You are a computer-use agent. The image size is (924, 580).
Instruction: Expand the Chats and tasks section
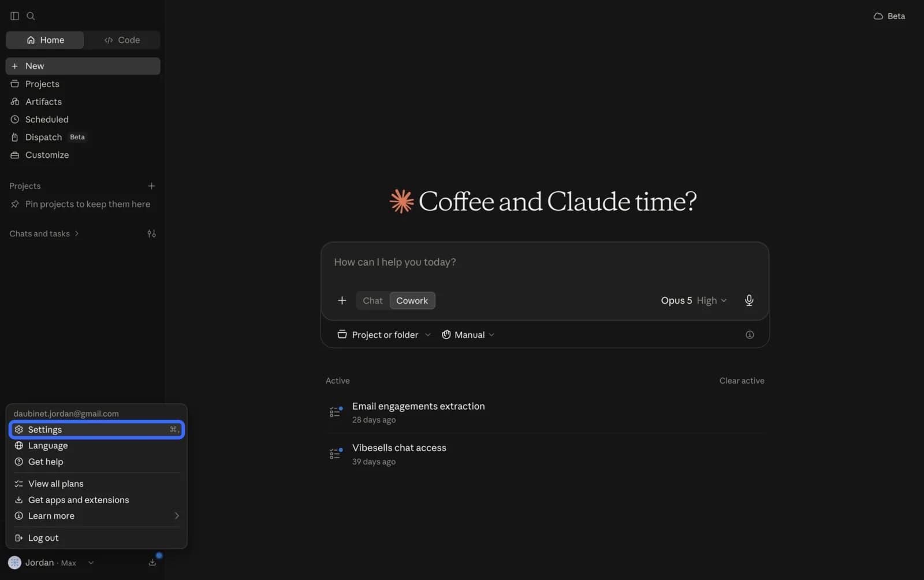click(x=44, y=234)
